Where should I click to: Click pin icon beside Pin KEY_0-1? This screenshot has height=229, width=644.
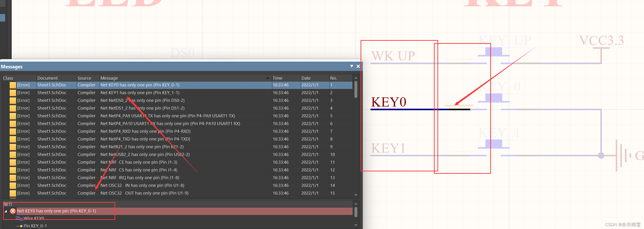coord(19,226)
